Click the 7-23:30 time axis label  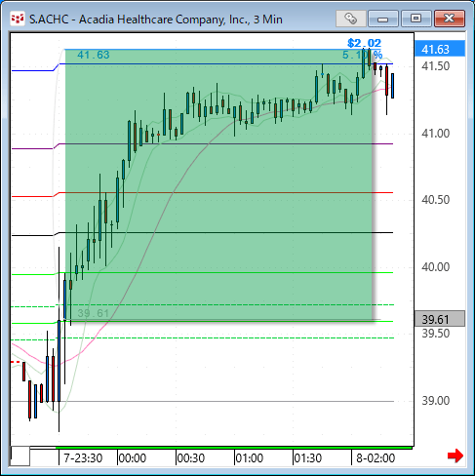coord(83,458)
